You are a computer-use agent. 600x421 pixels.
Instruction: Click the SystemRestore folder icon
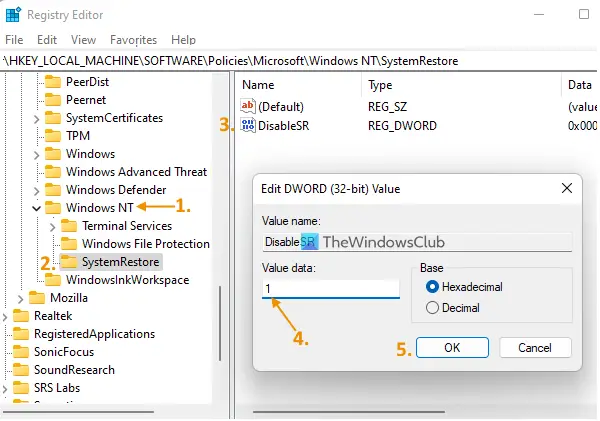click(69, 261)
